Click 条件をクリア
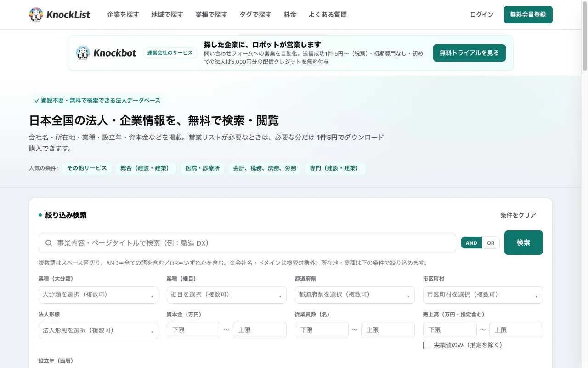Image resolution: width=588 pixels, height=368 pixels. (518, 215)
